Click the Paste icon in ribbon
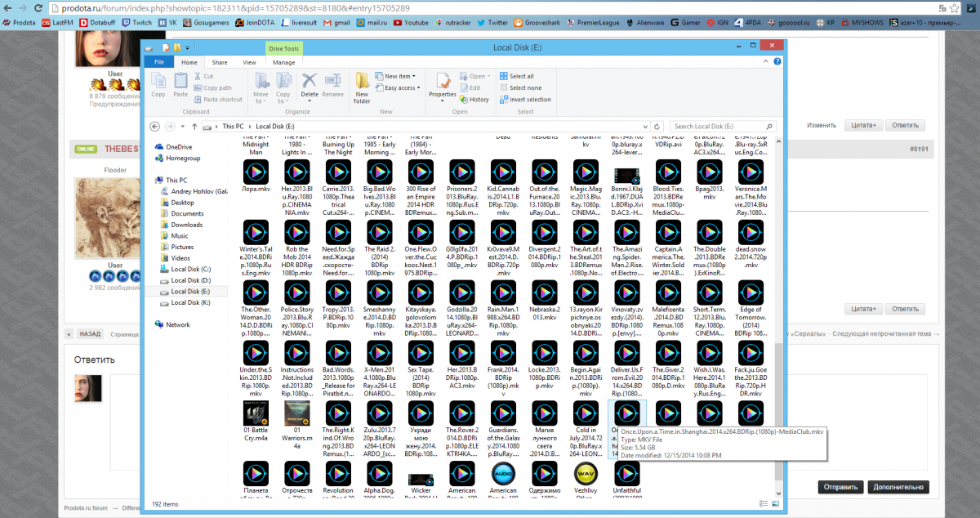Viewport: 980px width, 518px height. pos(180,81)
